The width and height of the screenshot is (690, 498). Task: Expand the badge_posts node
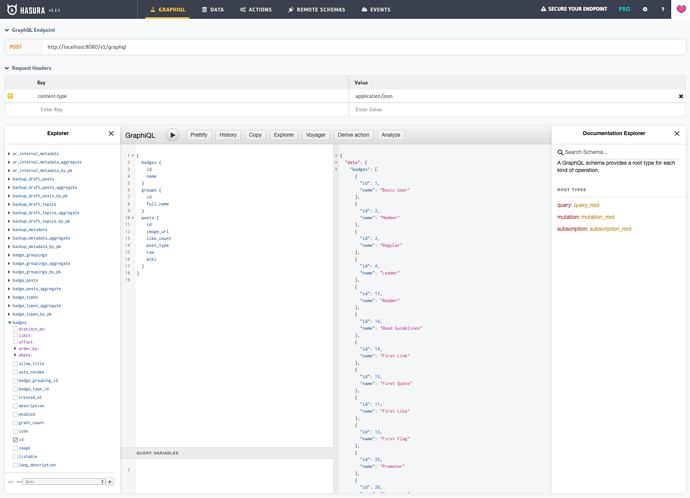pyautogui.click(x=9, y=280)
